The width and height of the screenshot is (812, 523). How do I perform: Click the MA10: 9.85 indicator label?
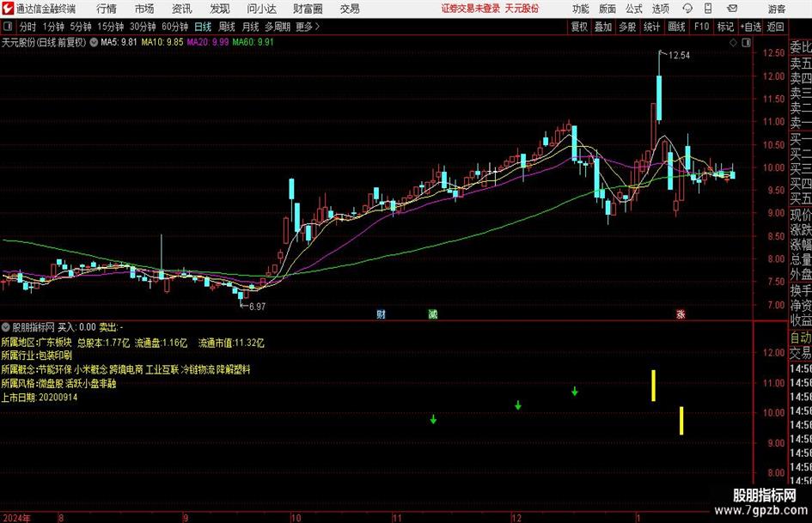point(162,42)
